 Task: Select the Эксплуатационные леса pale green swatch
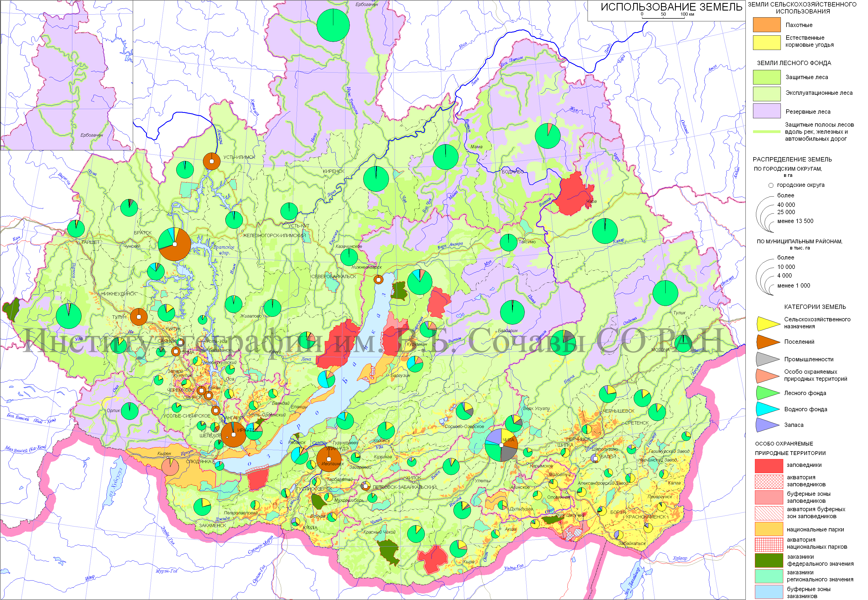tap(767, 94)
